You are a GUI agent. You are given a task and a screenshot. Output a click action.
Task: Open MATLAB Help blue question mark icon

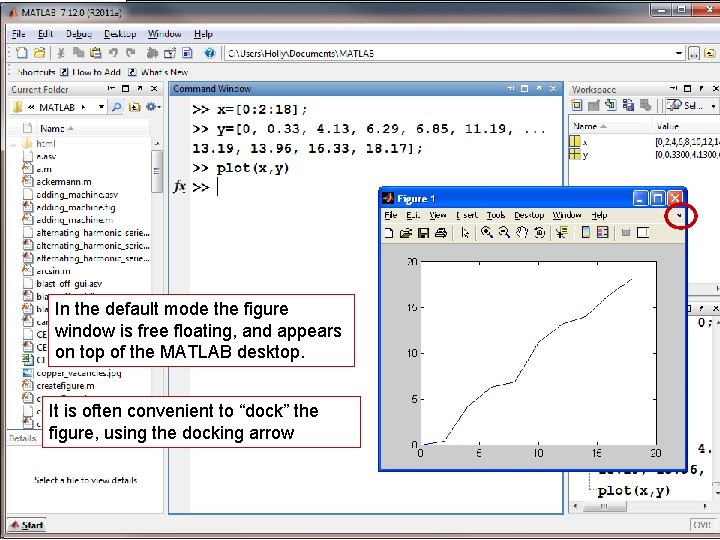[209, 53]
